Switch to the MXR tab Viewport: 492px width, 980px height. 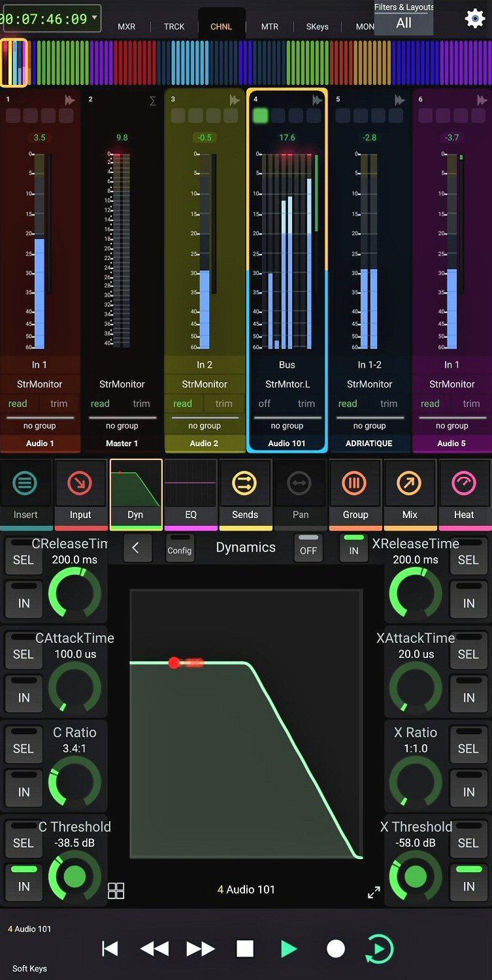(127, 27)
